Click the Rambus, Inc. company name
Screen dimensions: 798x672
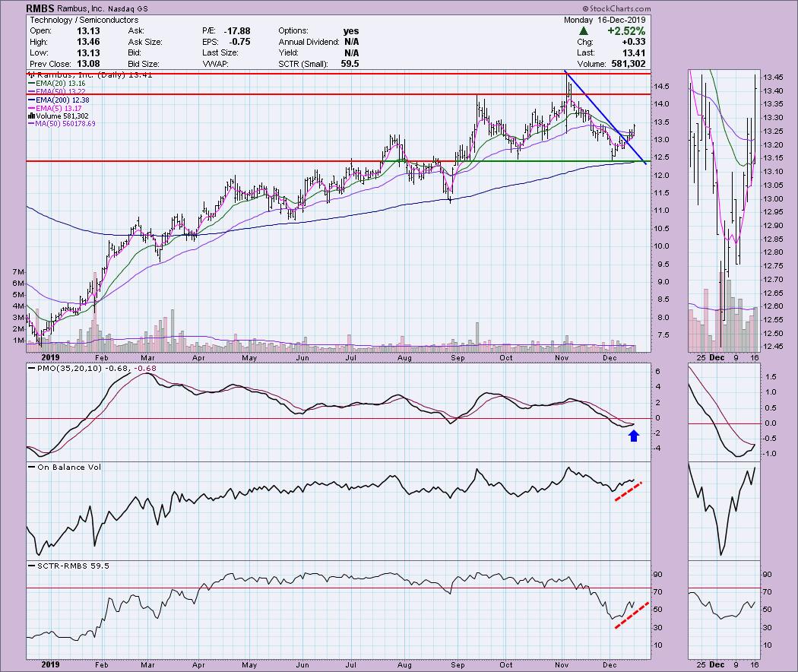click(80, 8)
